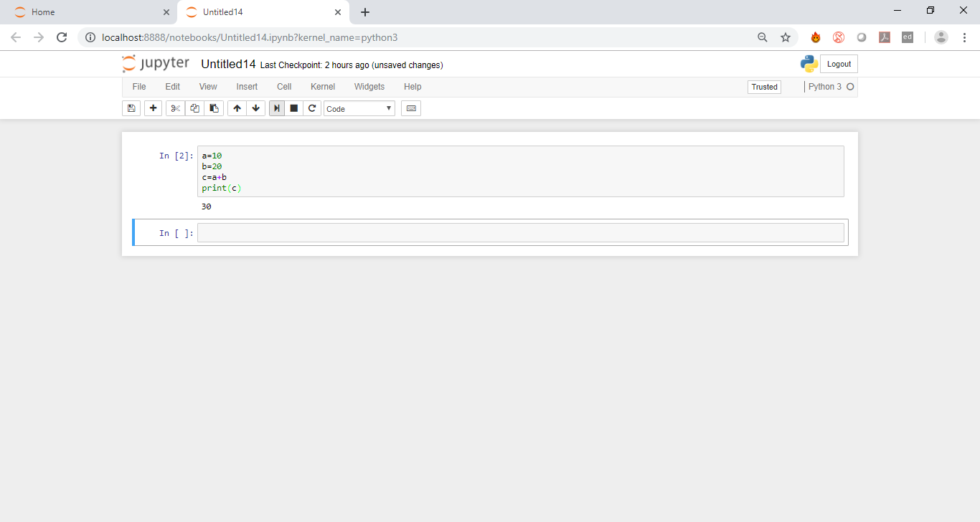Click the PDF extension icon
980x522 pixels.
(x=885, y=37)
